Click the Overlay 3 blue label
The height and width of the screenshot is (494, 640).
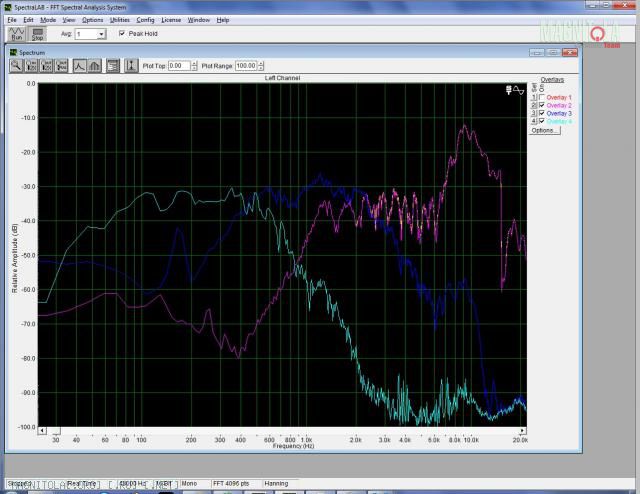tap(559, 113)
